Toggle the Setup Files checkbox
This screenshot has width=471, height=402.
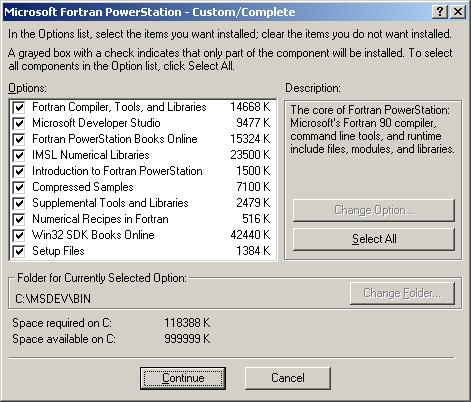click(19, 251)
